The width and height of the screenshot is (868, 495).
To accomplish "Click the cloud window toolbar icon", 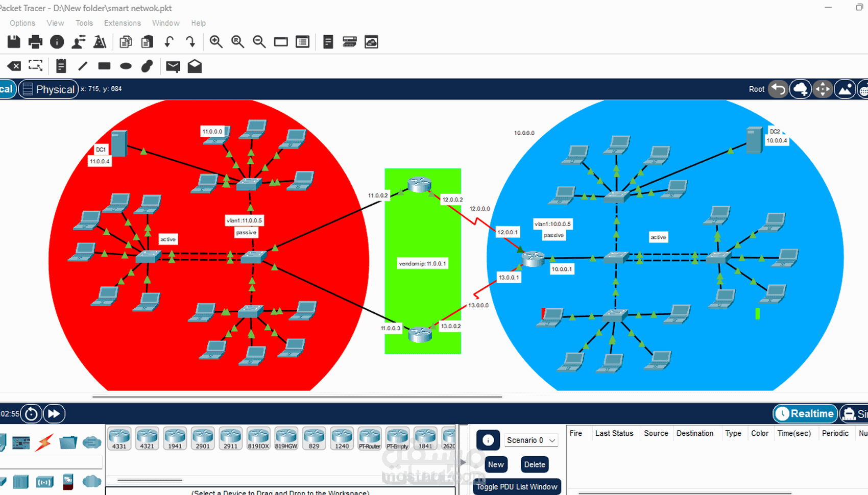I will (371, 42).
